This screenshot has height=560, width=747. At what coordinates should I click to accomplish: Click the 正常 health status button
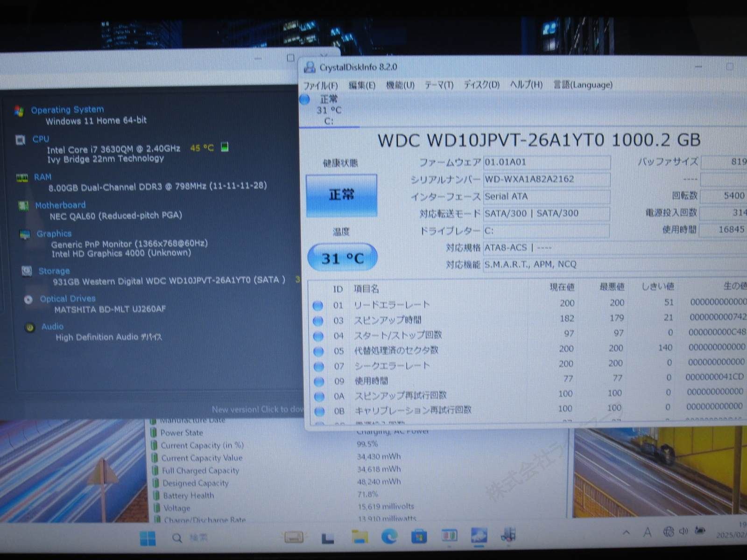(341, 195)
